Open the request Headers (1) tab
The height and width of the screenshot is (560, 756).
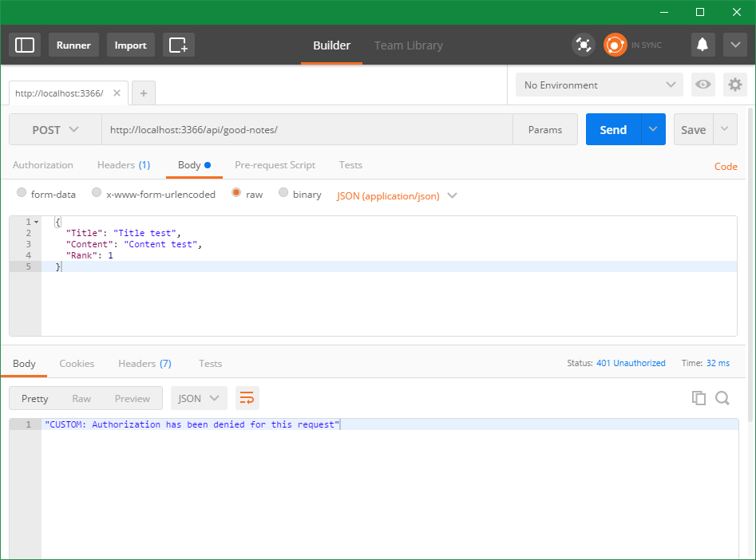click(124, 165)
